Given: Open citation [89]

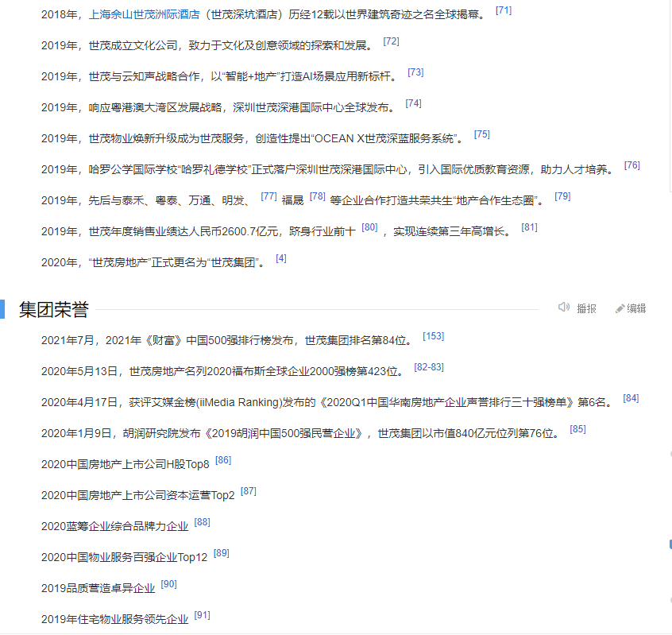Looking at the screenshot, I should (x=221, y=553).
